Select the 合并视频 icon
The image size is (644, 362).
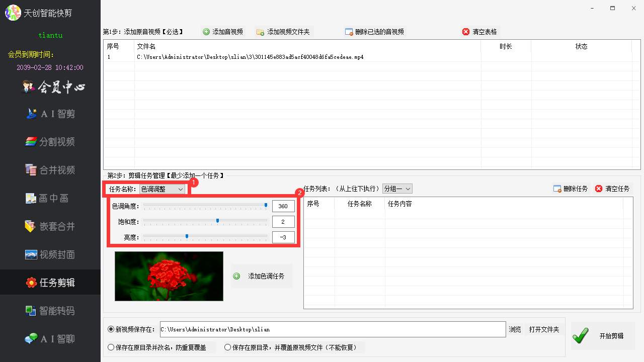tap(31, 170)
